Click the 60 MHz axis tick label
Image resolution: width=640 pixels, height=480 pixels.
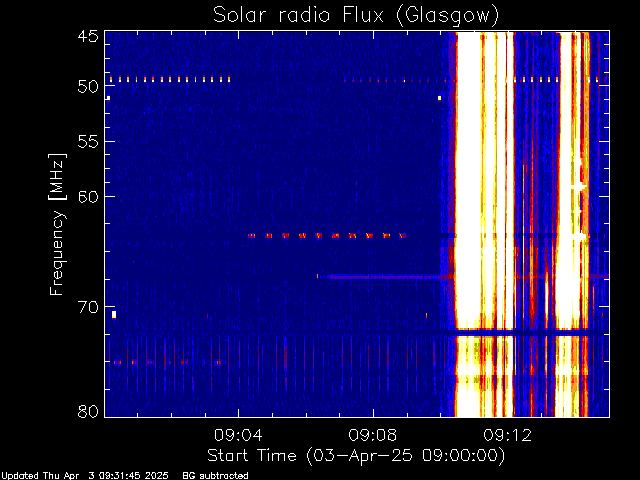(x=88, y=196)
